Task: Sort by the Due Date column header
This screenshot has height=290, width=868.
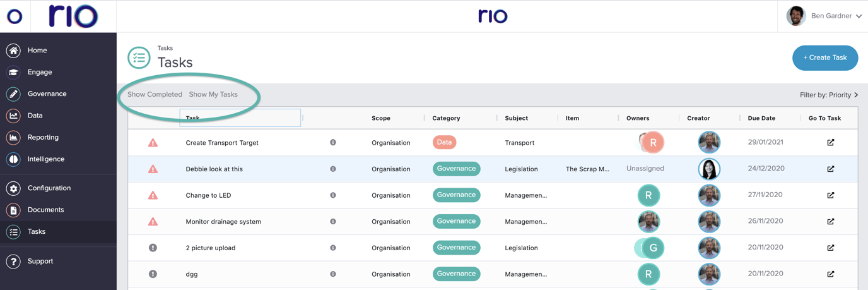Action: click(x=761, y=118)
